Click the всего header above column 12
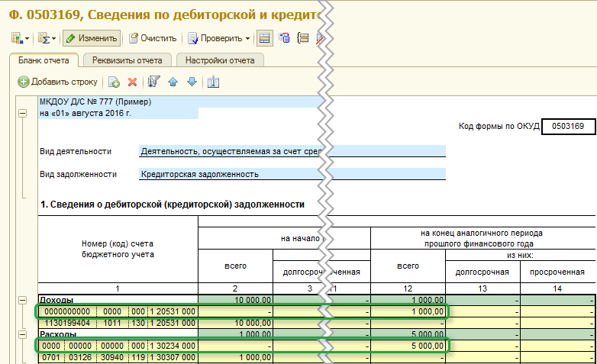 pyautogui.click(x=408, y=266)
